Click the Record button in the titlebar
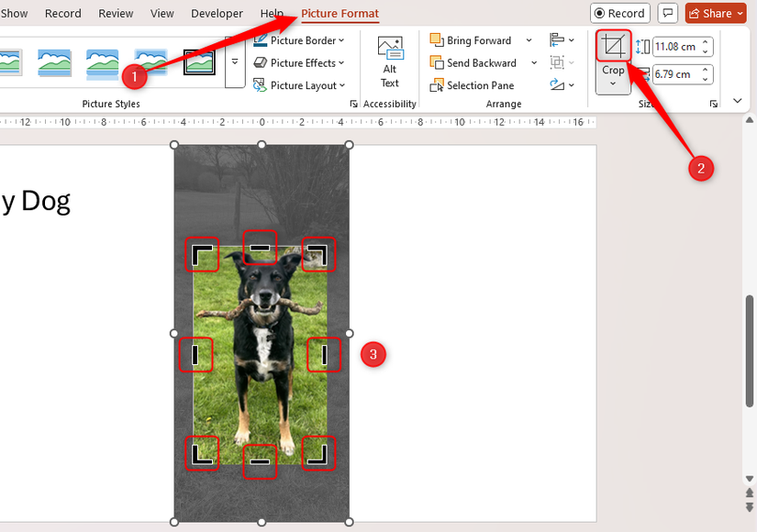The image size is (757, 532). (x=619, y=13)
